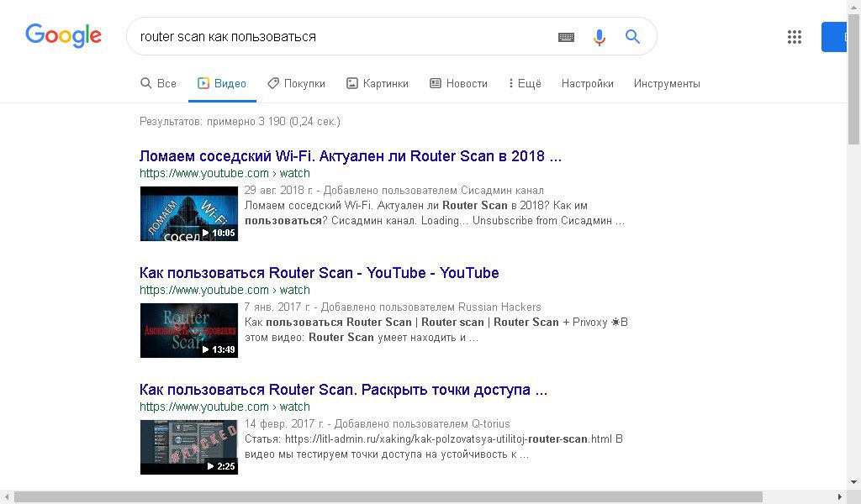Open result Ломаем соседский Wi-Fi
This screenshot has height=504, width=861.
click(351, 156)
